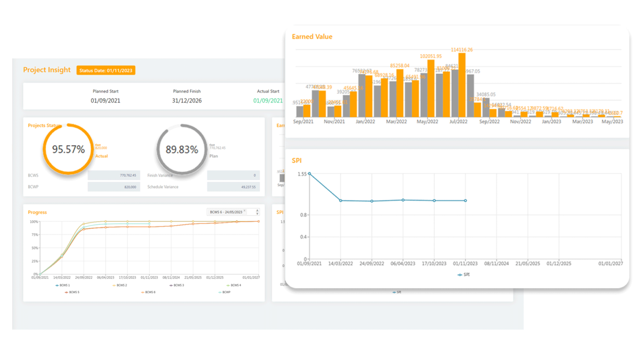
Task: Click the Status Date 01/11/2023 badge
Action: click(106, 70)
